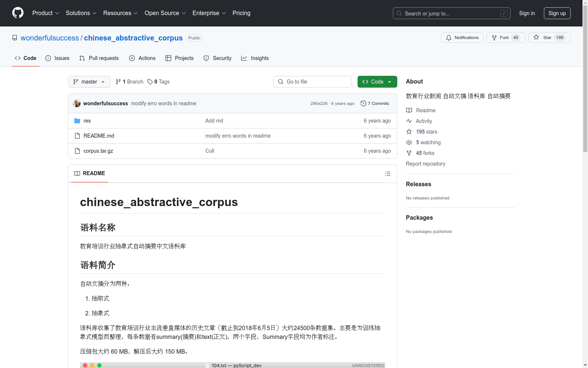Click the Star count badge 195
This screenshot has width=588, height=368.
point(560,38)
